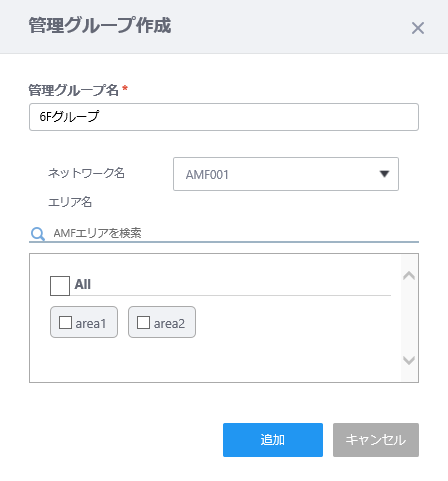This screenshot has height=481, width=448.
Task: Click the down chevron in the area list
Action: point(409,360)
